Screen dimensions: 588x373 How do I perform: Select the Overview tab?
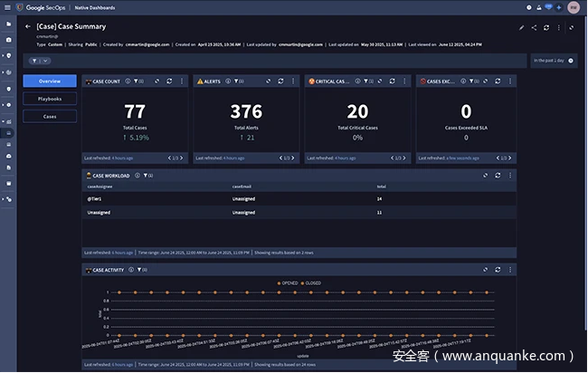pos(50,81)
